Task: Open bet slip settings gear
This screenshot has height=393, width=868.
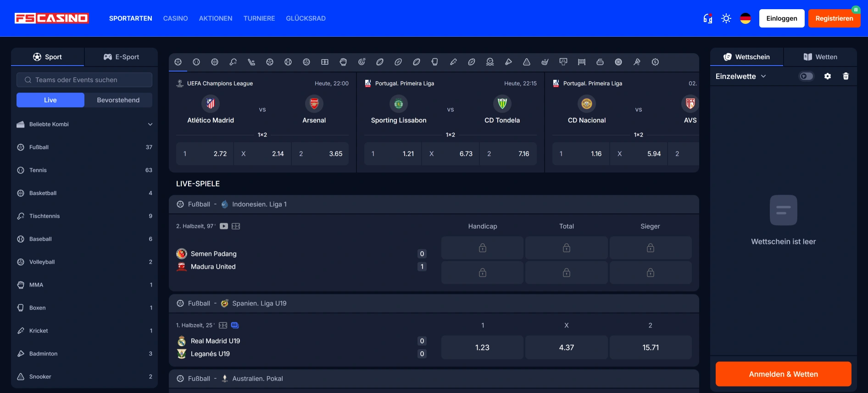Action: pyautogui.click(x=828, y=76)
